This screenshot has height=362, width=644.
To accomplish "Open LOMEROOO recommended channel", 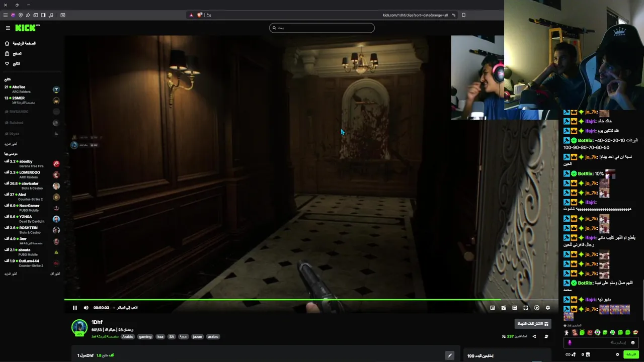I will point(31,174).
